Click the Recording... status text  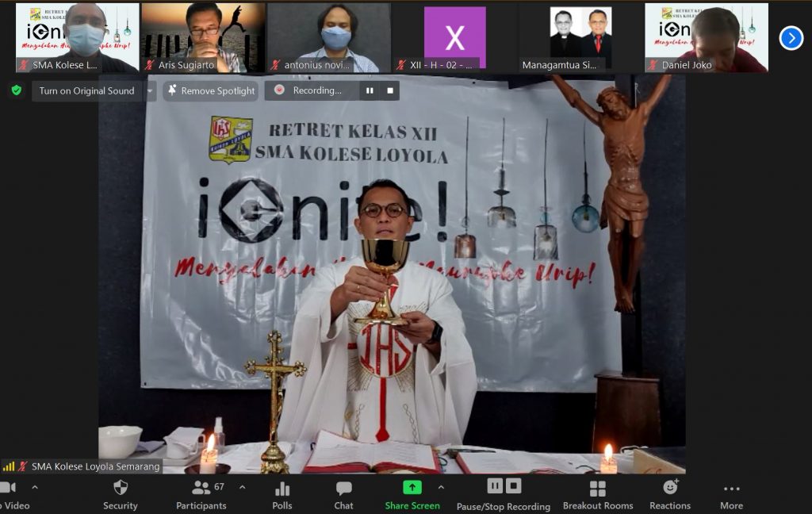[x=317, y=90]
